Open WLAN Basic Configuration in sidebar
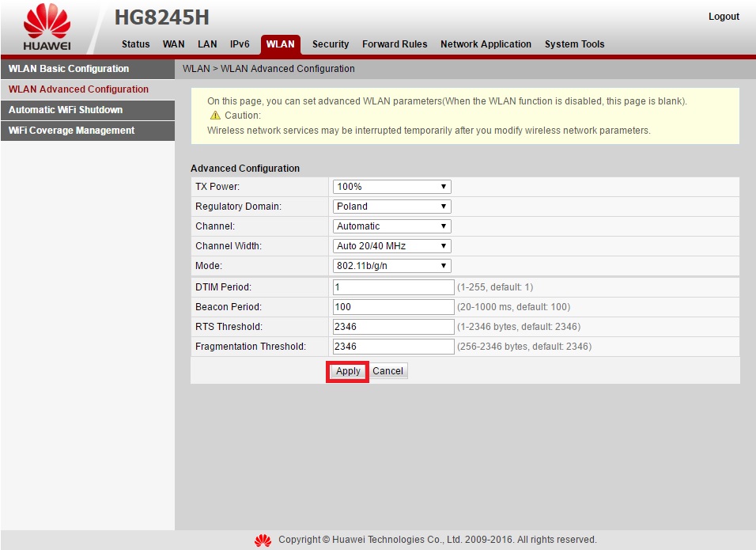 [88, 69]
